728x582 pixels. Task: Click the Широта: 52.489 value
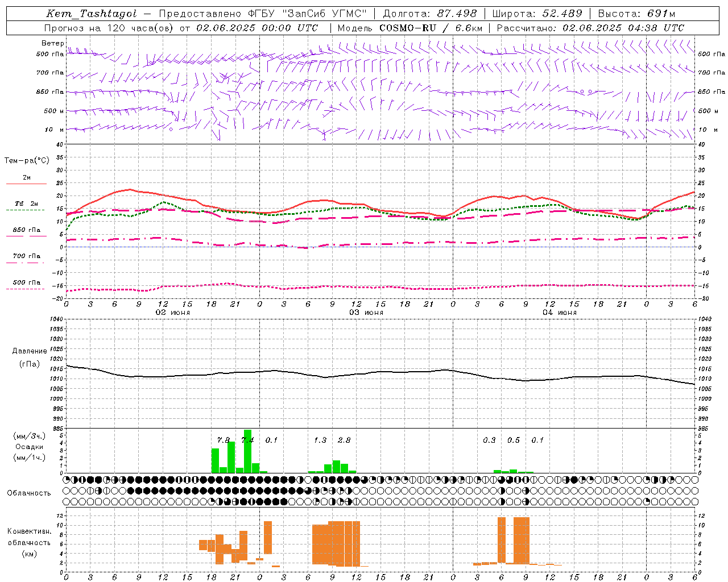pyautogui.click(x=537, y=14)
